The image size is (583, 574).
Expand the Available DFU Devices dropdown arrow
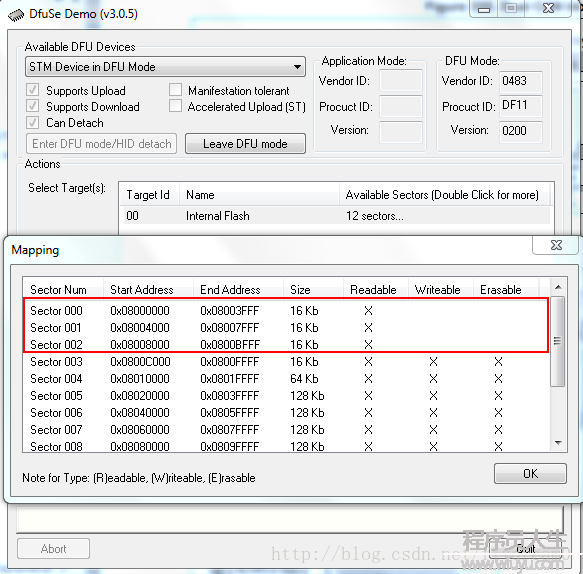297,67
